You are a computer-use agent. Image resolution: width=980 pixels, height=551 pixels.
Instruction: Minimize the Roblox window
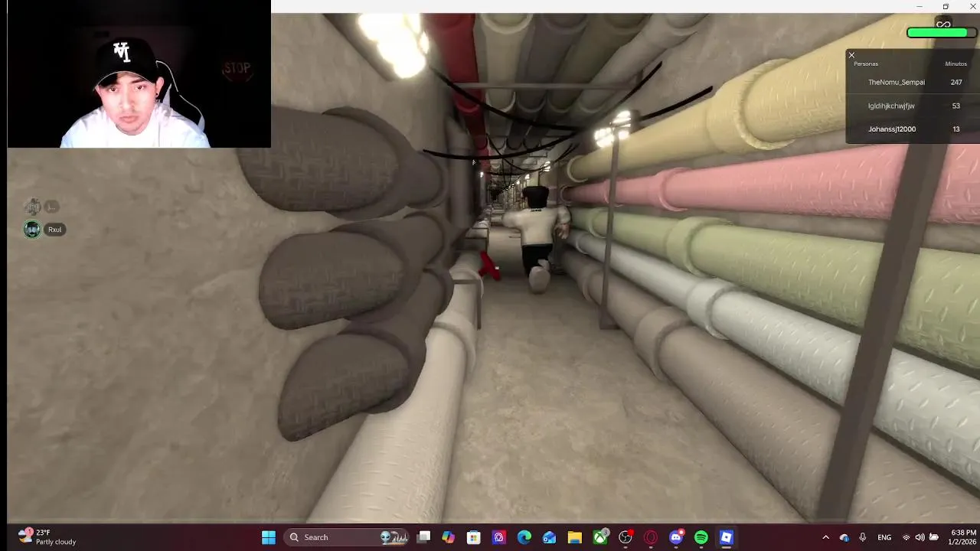coord(920,6)
